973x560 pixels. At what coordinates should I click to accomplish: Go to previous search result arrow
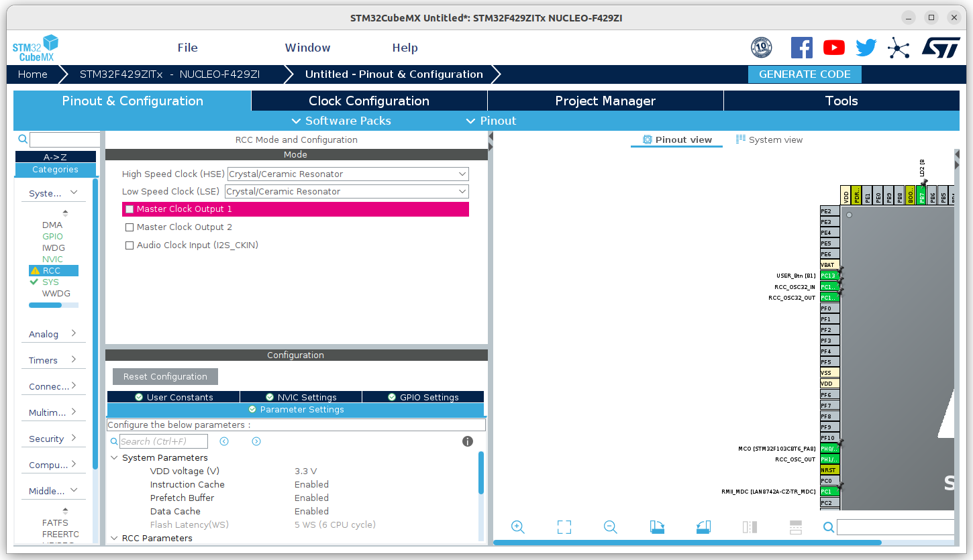pyautogui.click(x=224, y=441)
